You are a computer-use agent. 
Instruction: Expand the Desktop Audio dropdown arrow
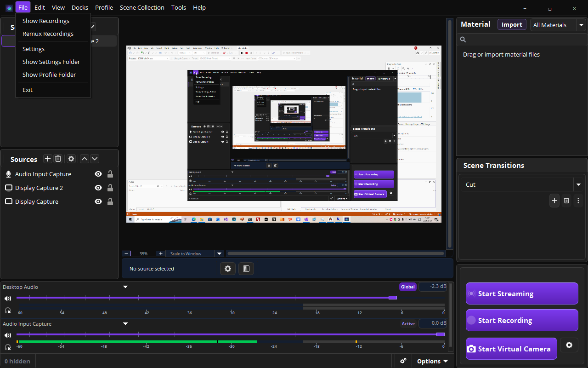coord(125,287)
